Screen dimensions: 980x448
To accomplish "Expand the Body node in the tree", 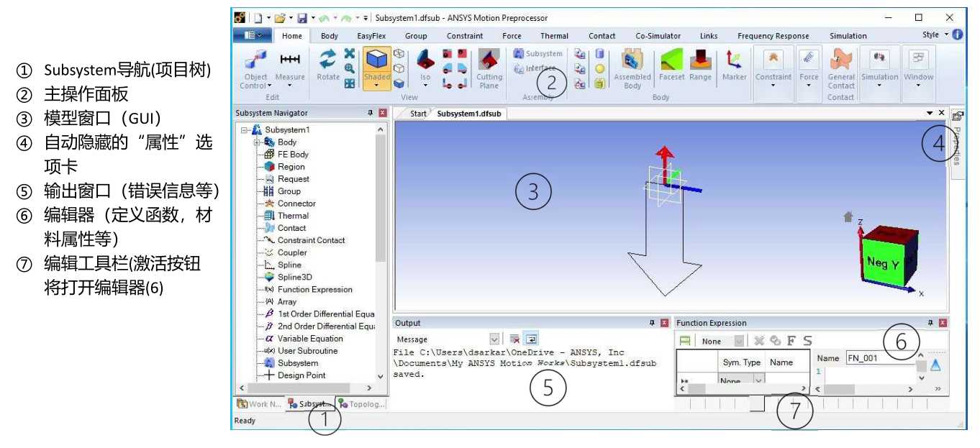I will click(x=258, y=142).
